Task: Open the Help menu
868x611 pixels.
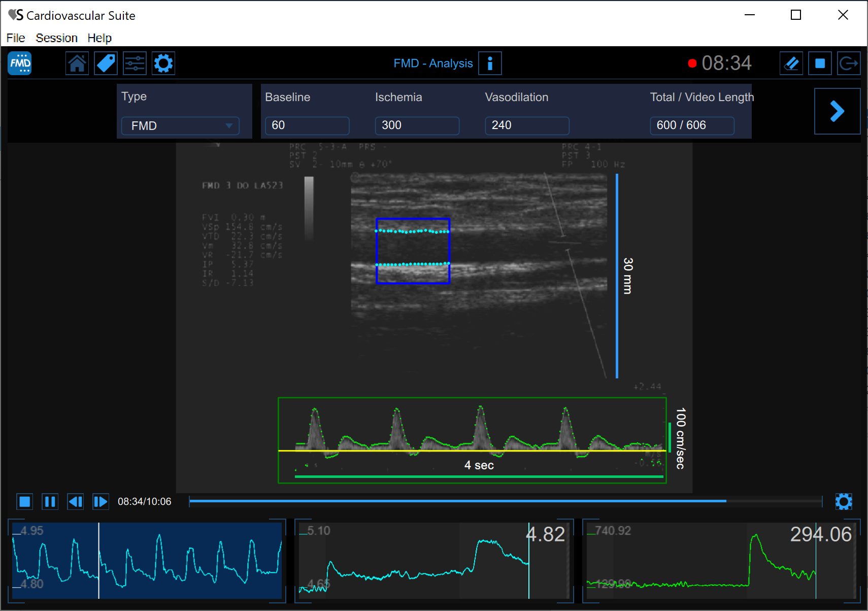Action: coord(99,38)
